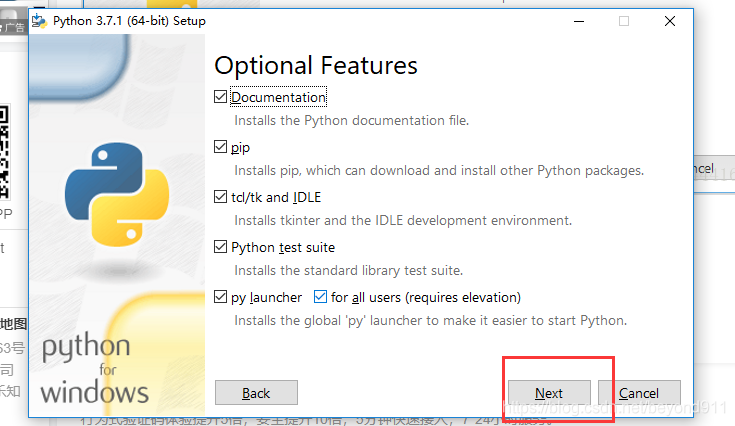The height and width of the screenshot is (426, 735).
Task: Toggle the py launcher checkbox
Action: pos(220,297)
